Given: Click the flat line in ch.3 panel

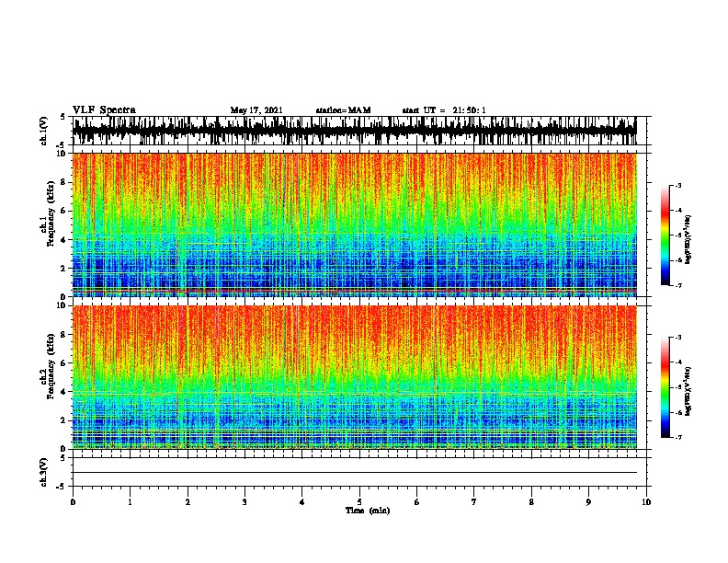Looking at the screenshot, I should coord(354,473).
